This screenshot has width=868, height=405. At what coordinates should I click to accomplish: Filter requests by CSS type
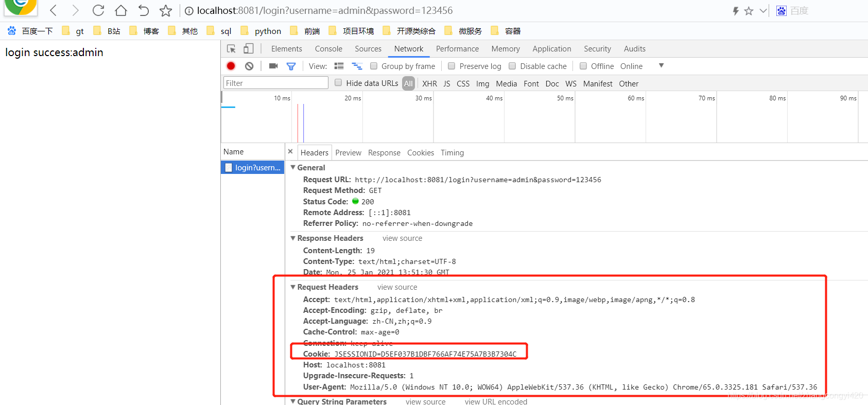pos(463,83)
